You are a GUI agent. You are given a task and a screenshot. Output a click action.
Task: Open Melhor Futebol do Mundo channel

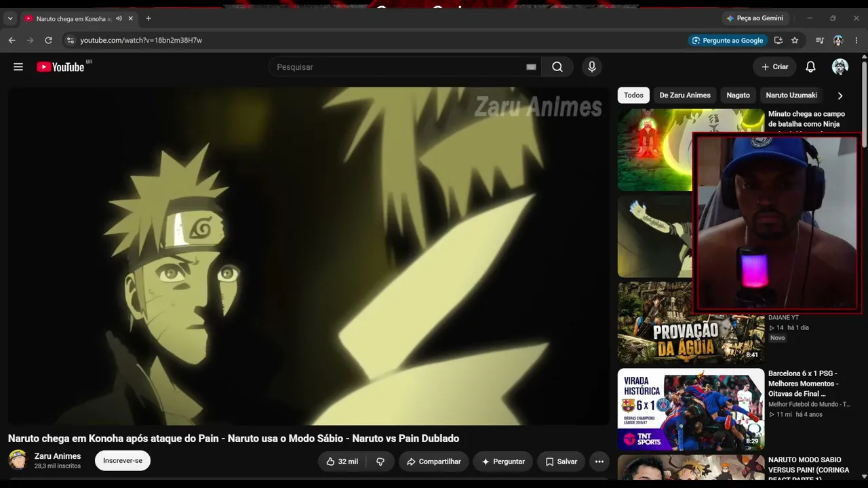[809, 405]
